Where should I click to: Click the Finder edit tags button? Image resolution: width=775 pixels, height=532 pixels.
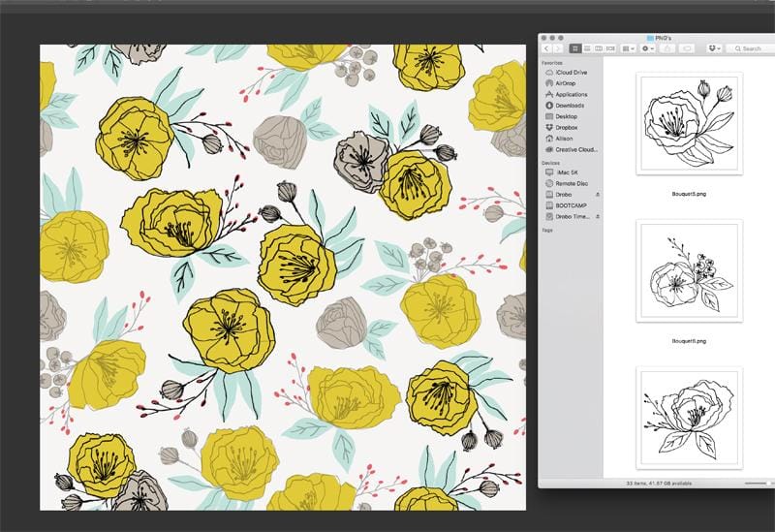tap(687, 48)
